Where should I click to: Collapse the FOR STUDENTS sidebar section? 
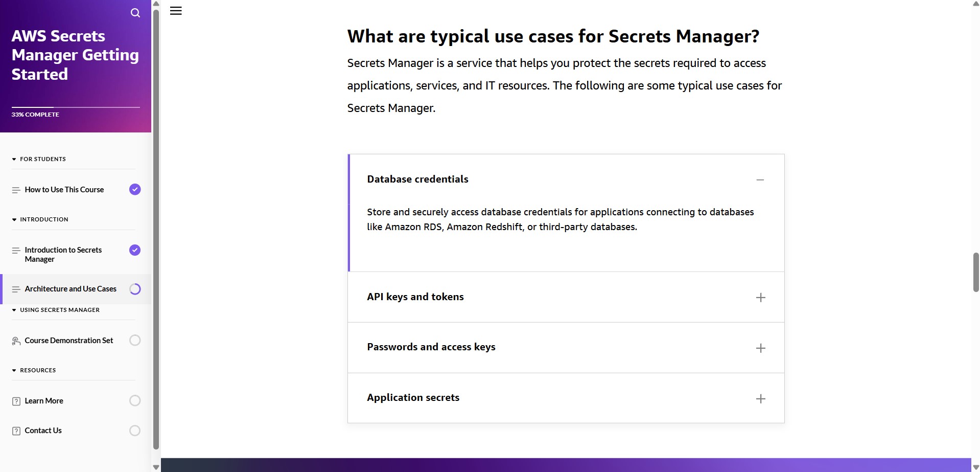coord(14,159)
